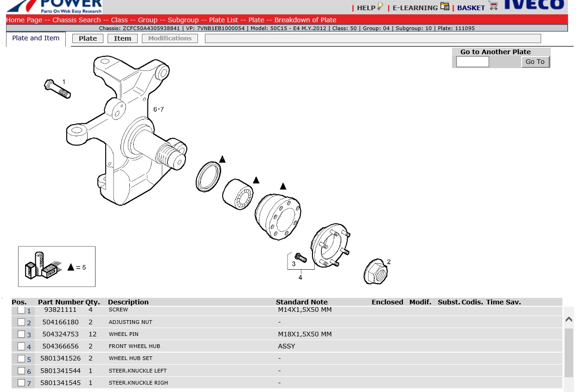This screenshot has height=392, width=587.
Task: Switch to the Plate and Item tab
Action: [x=36, y=38]
